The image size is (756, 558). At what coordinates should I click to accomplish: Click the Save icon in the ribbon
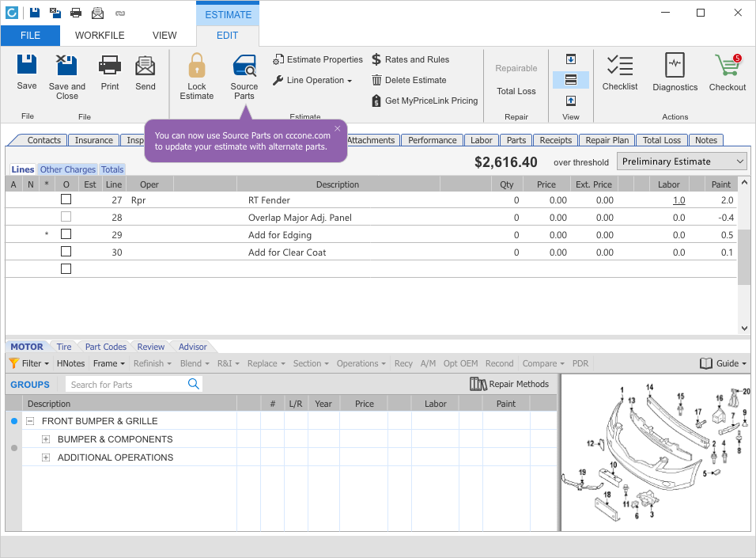pos(27,65)
